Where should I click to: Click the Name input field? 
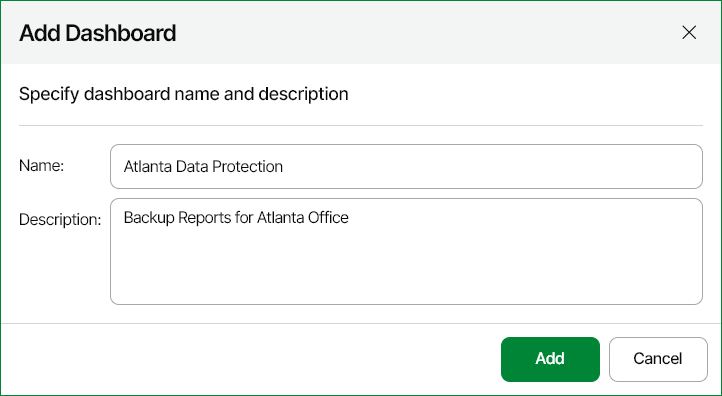coord(406,166)
